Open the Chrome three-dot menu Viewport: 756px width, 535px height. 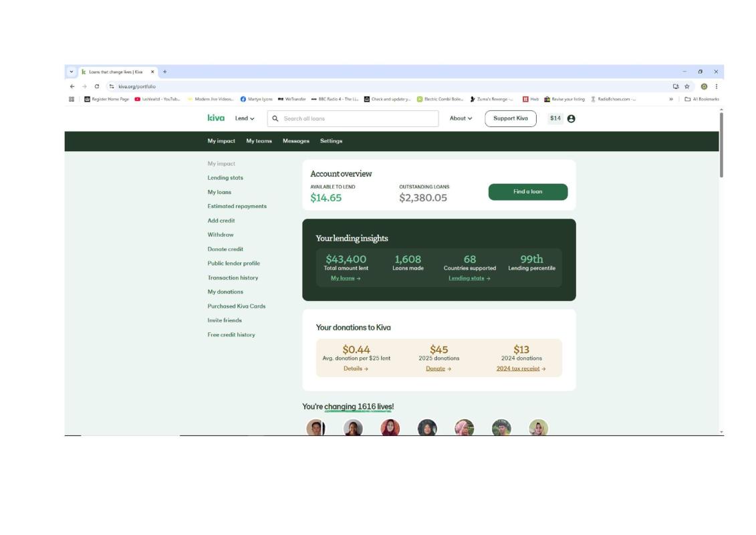(716, 86)
